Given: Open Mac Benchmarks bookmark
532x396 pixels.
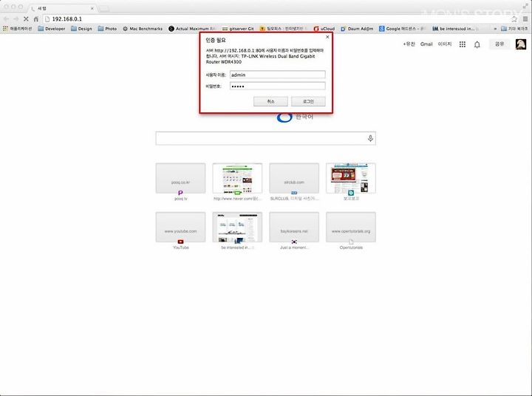Looking at the screenshot, I should tap(143, 29).
